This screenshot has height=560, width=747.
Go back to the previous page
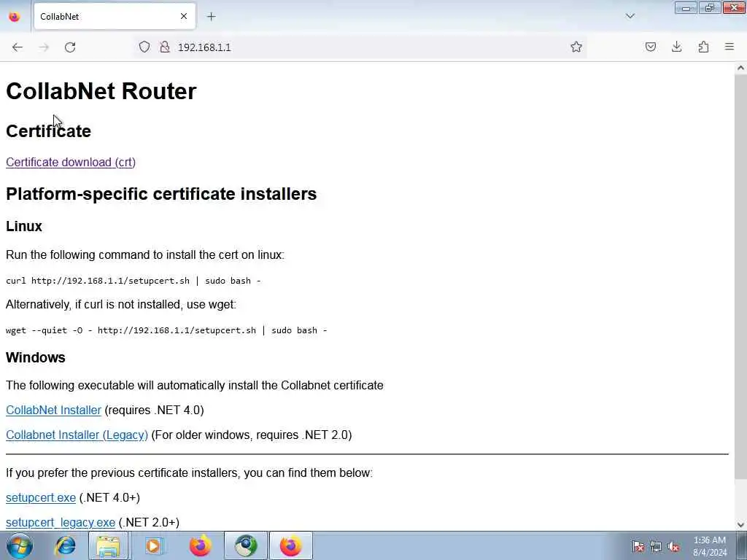coord(18,47)
